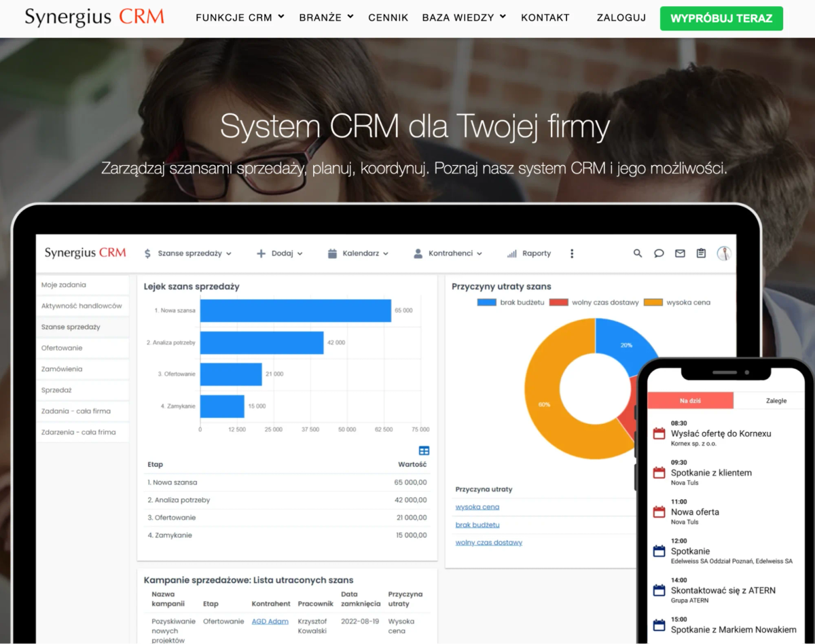Select Zamówienia in sidebar
The width and height of the screenshot is (815, 644).
[82, 369]
